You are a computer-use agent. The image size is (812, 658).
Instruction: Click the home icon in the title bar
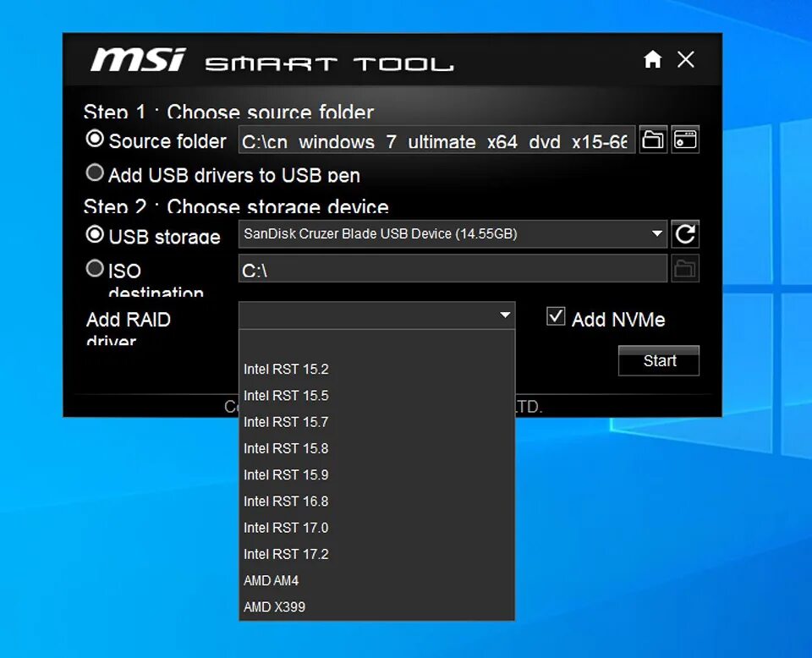652,60
